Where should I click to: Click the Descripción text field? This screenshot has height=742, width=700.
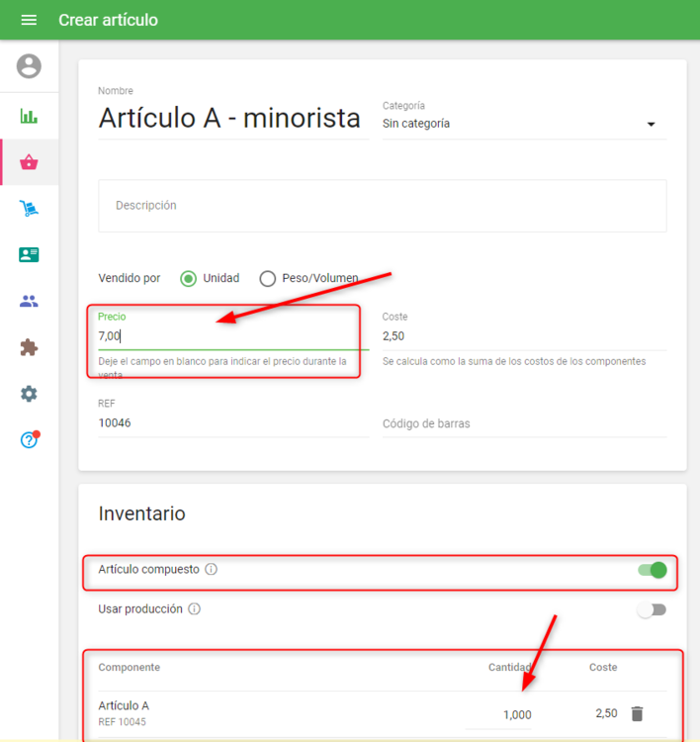383,206
